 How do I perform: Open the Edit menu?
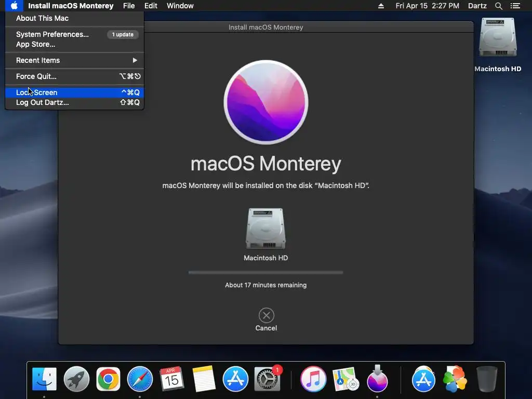151,6
